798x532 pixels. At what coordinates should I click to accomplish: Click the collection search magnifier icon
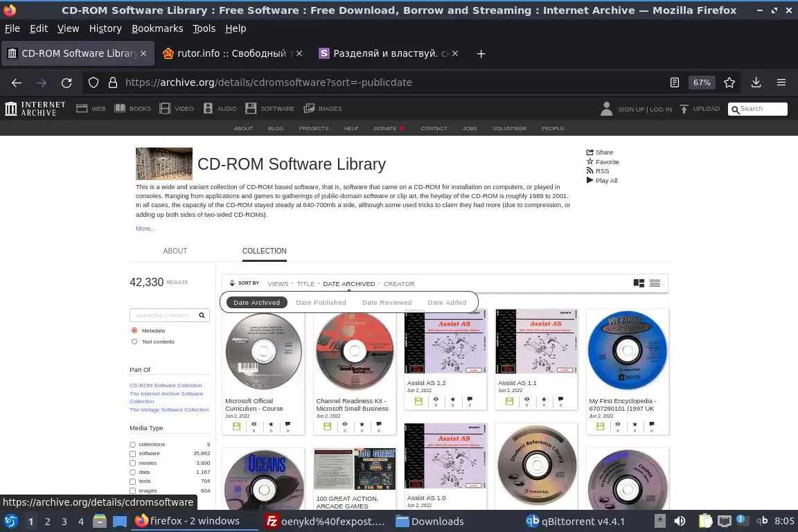202,315
